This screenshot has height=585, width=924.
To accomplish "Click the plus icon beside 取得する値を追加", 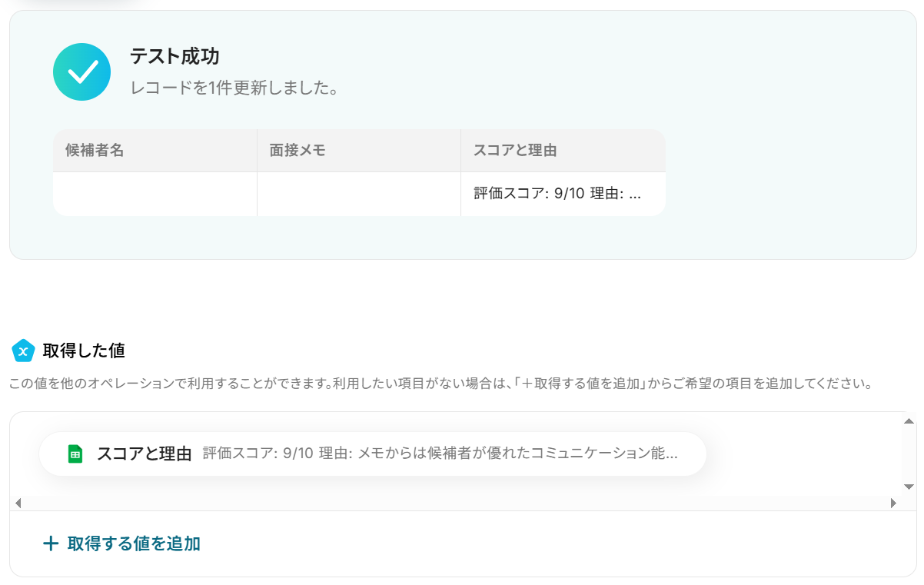I will click(x=51, y=543).
